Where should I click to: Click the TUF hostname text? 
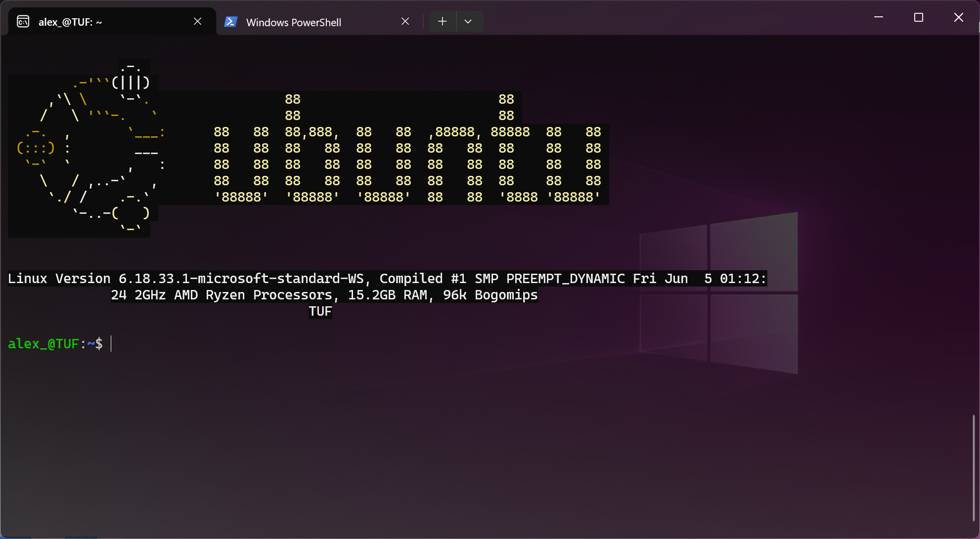(320, 311)
